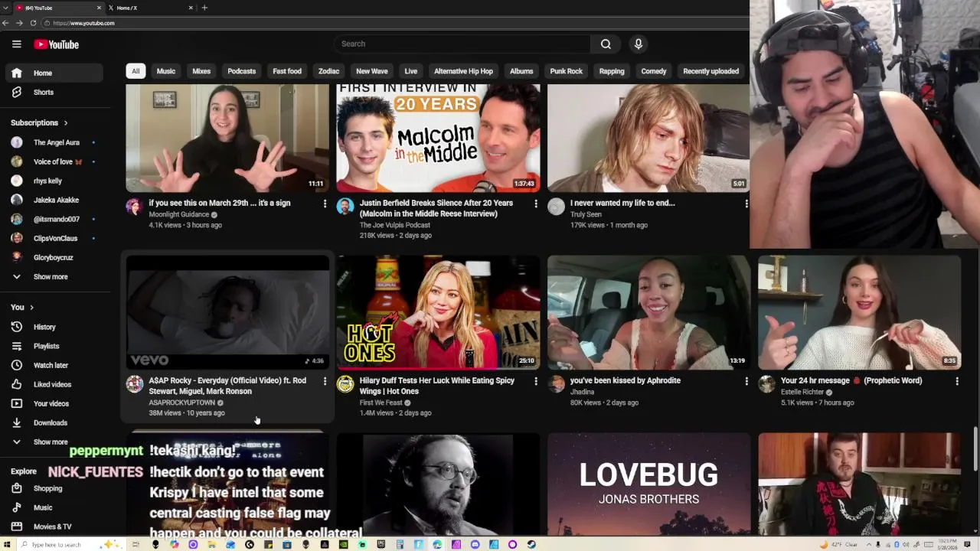Select the Recently uploaded filter chip
Image resolution: width=980 pixels, height=551 pixels.
click(710, 71)
